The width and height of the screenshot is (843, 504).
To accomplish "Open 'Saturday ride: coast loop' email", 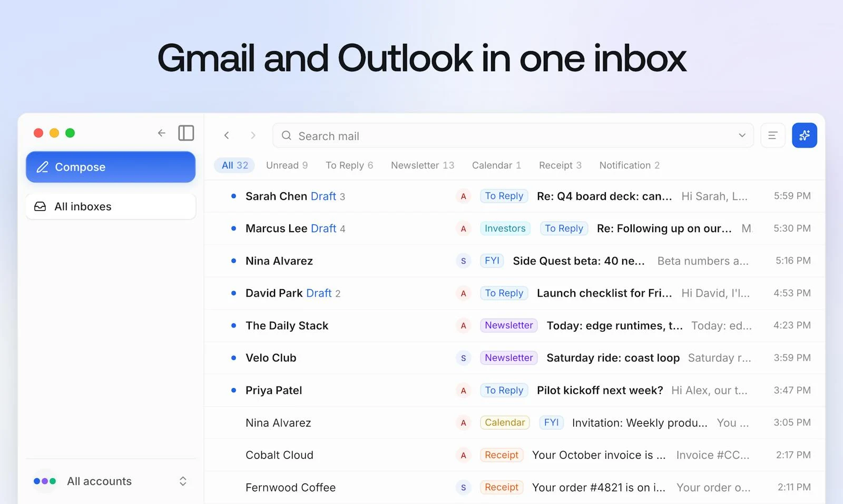I will (x=613, y=358).
